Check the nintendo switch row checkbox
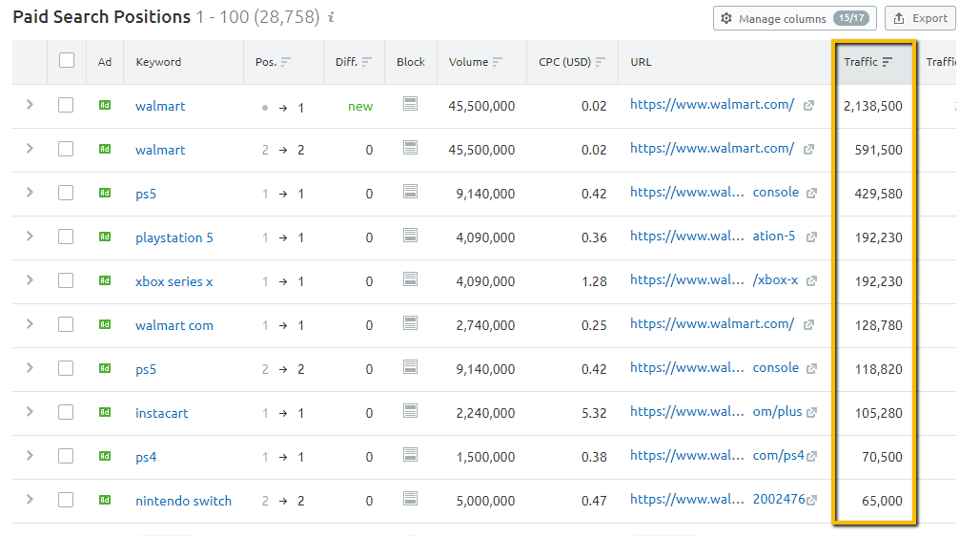The image size is (980, 536). click(x=66, y=500)
